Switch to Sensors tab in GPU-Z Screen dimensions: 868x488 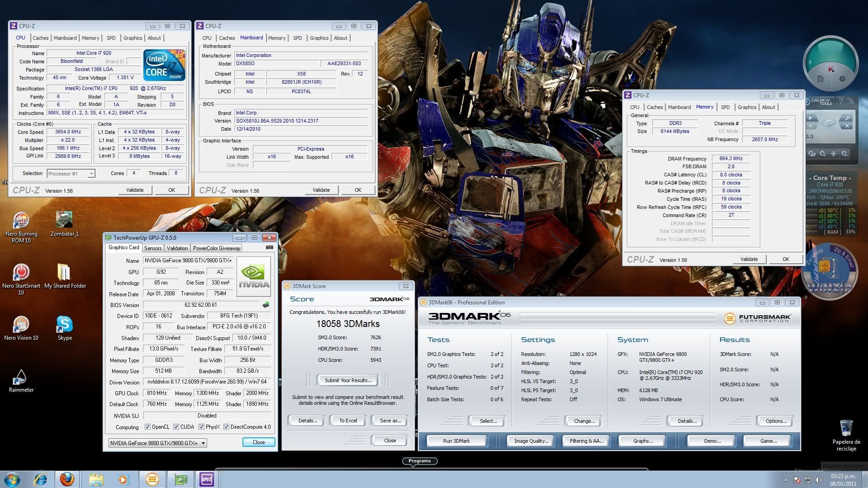pyautogui.click(x=152, y=248)
